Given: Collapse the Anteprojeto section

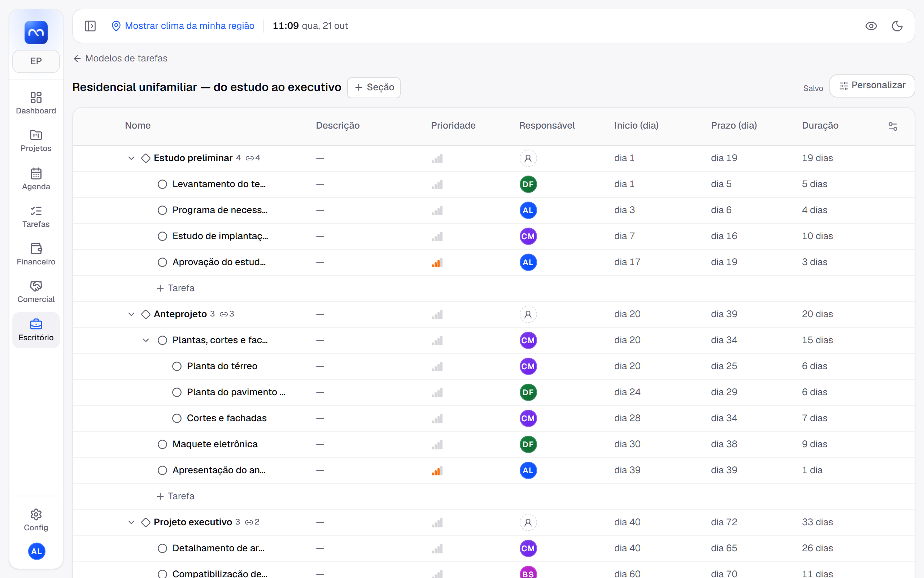Looking at the screenshot, I should click(x=131, y=314).
